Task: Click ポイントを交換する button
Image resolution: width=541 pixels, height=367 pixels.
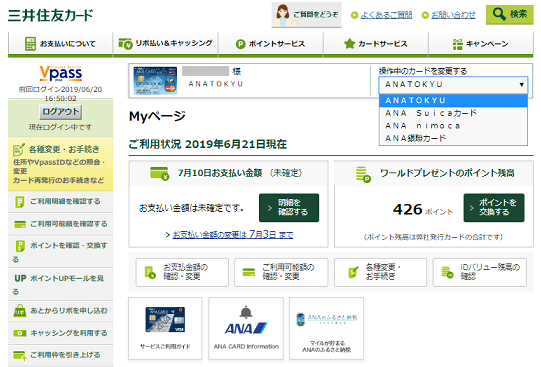Action: coord(494,207)
